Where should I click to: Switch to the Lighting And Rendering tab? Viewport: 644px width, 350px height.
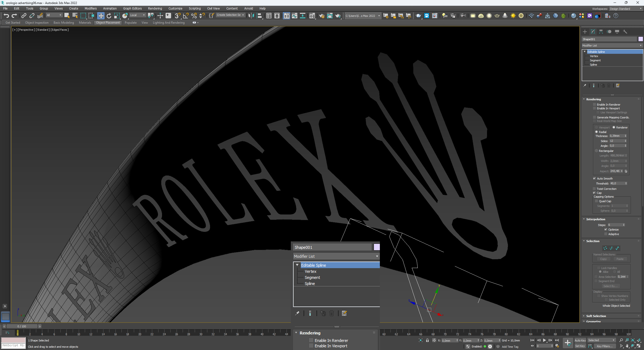coord(169,23)
